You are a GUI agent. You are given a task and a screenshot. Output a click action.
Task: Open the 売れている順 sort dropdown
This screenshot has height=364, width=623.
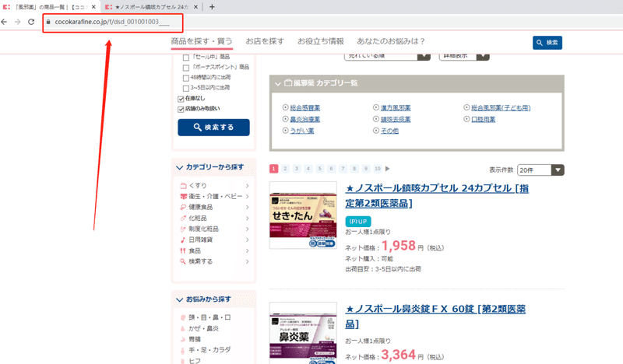[387, 56]
